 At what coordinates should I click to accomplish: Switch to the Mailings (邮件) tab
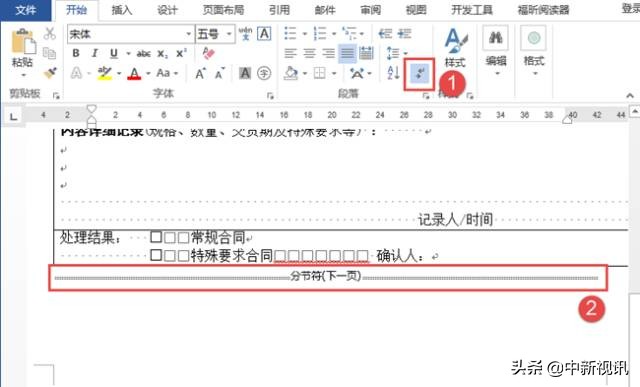tap(325, 10)
